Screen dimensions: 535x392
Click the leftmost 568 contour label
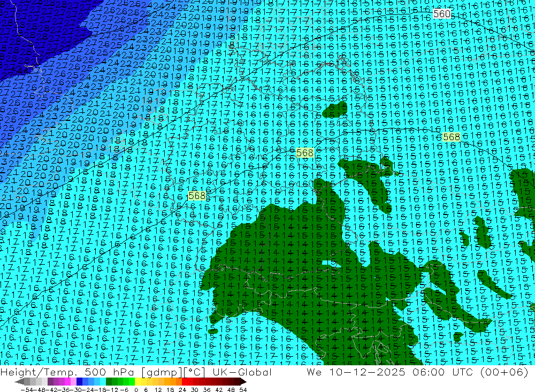click(197, 196)
